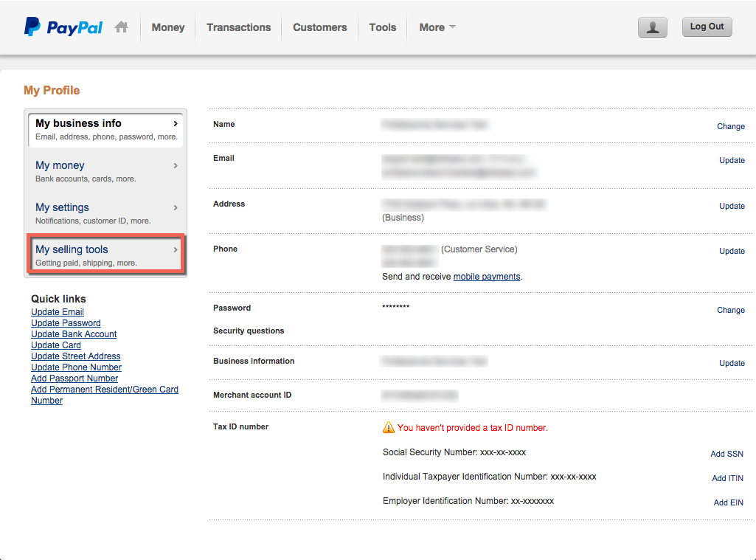Screen dimensions: 756x560
Task: Click Update next to Business information
Action: (732, 363)
